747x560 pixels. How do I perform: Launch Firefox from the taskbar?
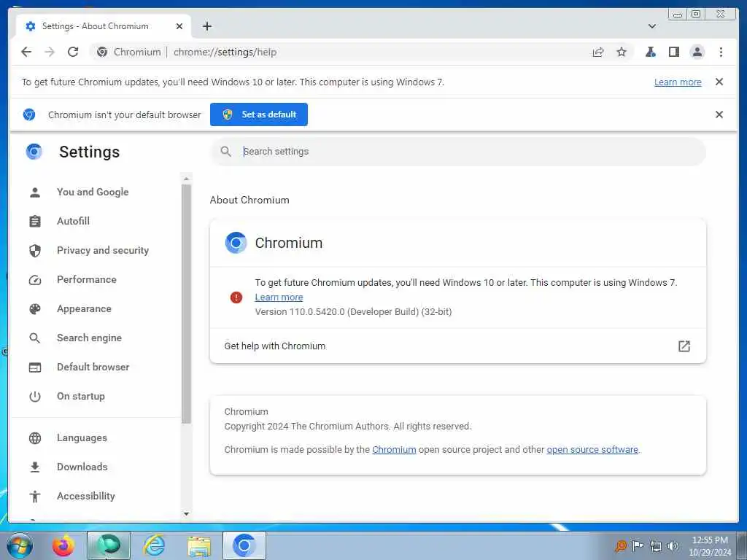pyautogui.click(x=63, y=545)
